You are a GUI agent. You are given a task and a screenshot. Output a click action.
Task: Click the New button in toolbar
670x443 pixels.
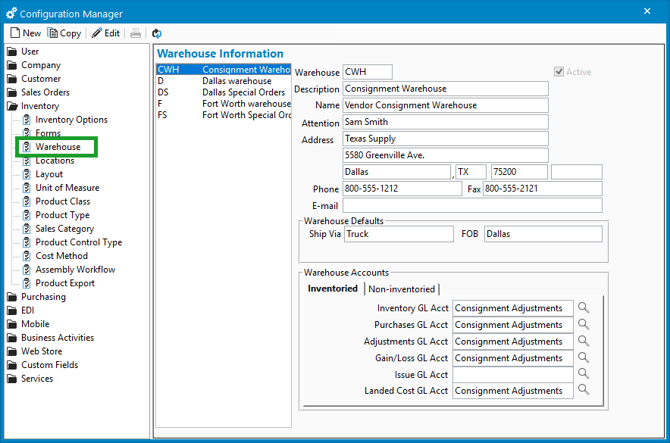click(26, 33)
